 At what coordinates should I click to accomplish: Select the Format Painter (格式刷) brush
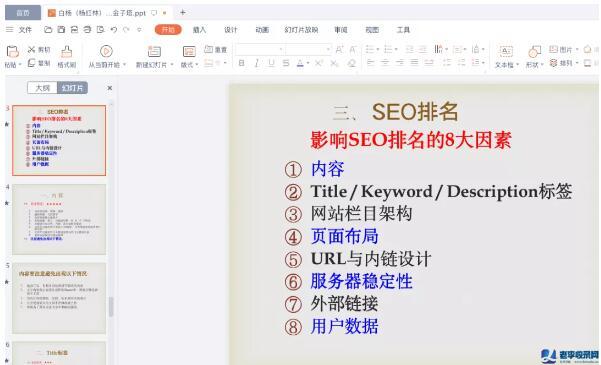(x=67, y=51)
